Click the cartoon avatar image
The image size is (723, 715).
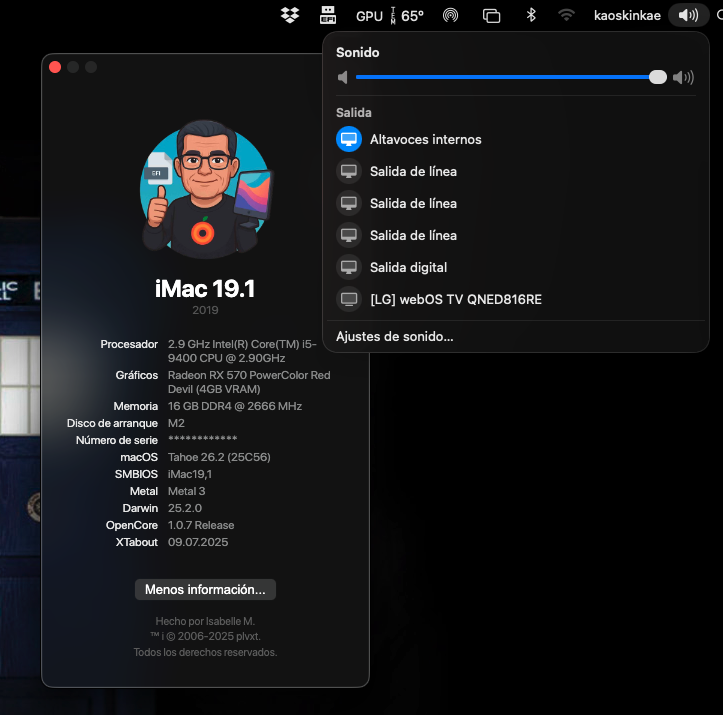pos(206,189)
